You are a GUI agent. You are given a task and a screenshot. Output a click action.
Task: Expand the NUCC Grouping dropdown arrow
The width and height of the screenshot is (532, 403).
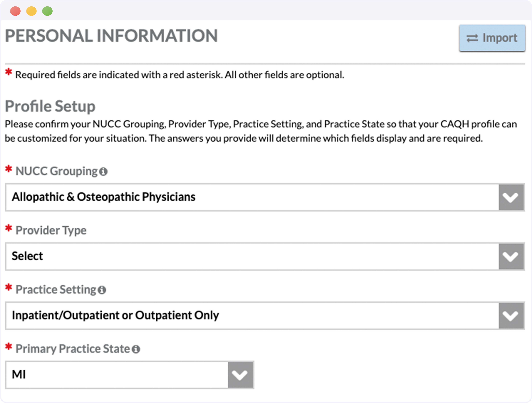511,197
